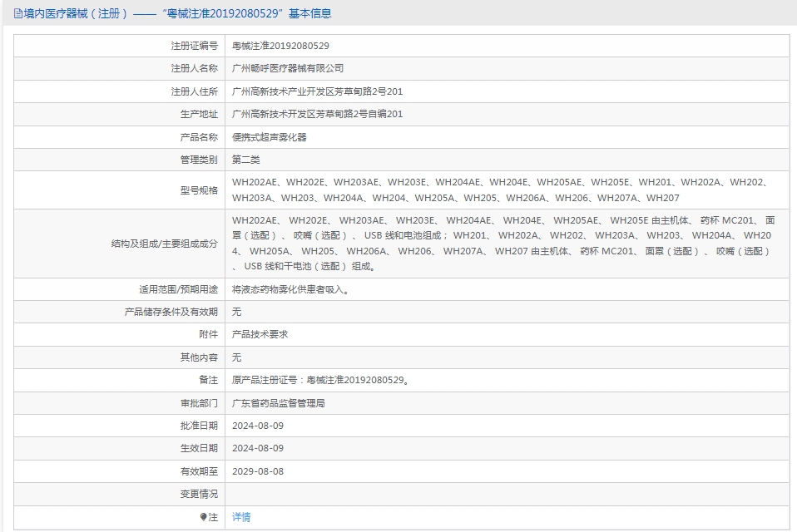Image resolution: width=797 pixels, height=532 pixels.
Task: Click the 生产地址 label
Action: (199, 114)
